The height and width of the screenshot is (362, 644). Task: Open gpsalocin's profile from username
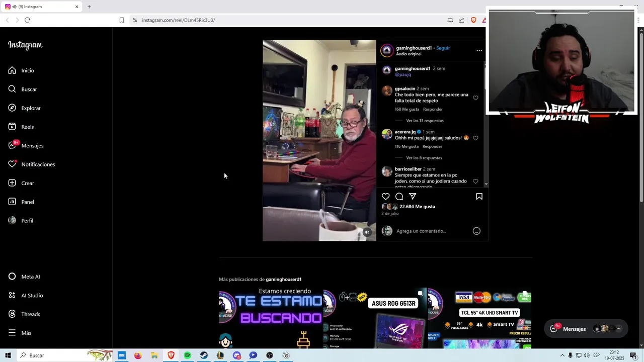[405, 88]
